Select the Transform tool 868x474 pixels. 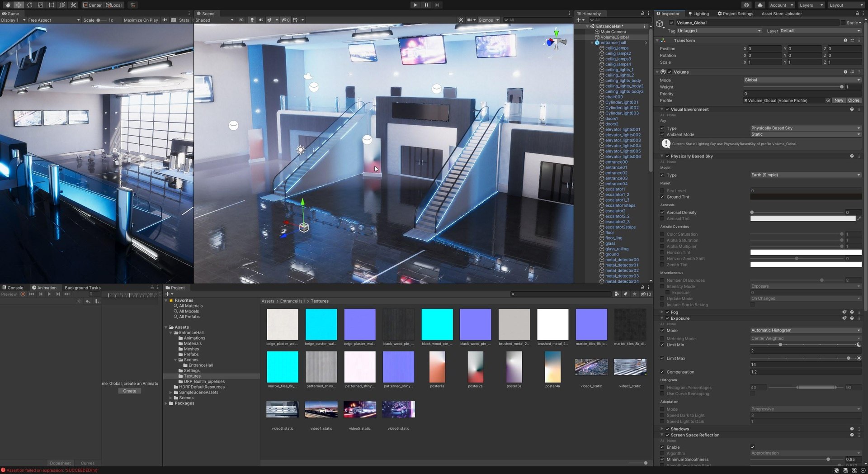tap(62, 5)
